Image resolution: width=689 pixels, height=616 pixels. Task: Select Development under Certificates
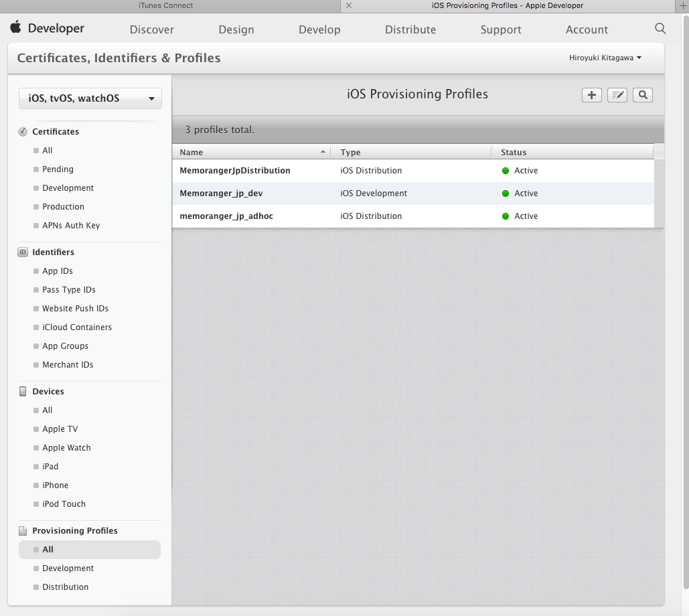68,188
